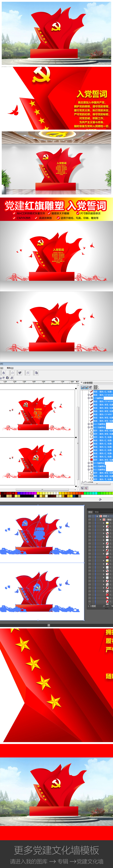Open the 帮助(H) menu in CorelDRAW
The image size is (113, 868).
point(10,368)
